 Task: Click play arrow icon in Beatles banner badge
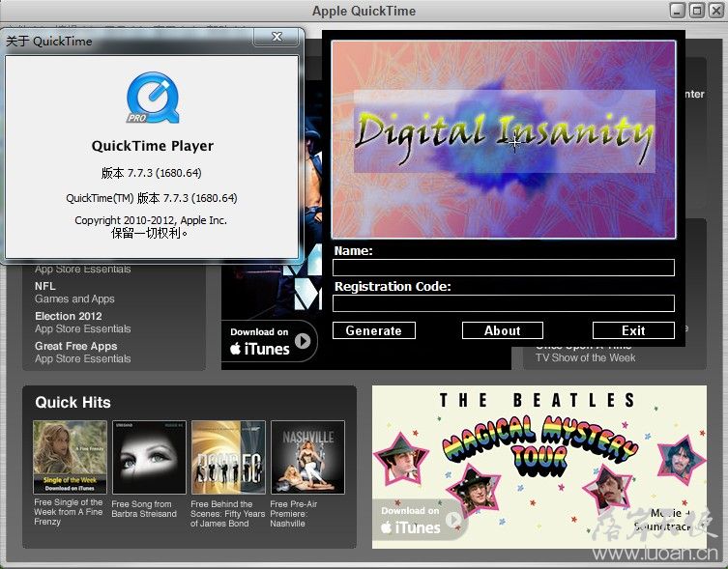pyautogui.click(x=453, y=520)
